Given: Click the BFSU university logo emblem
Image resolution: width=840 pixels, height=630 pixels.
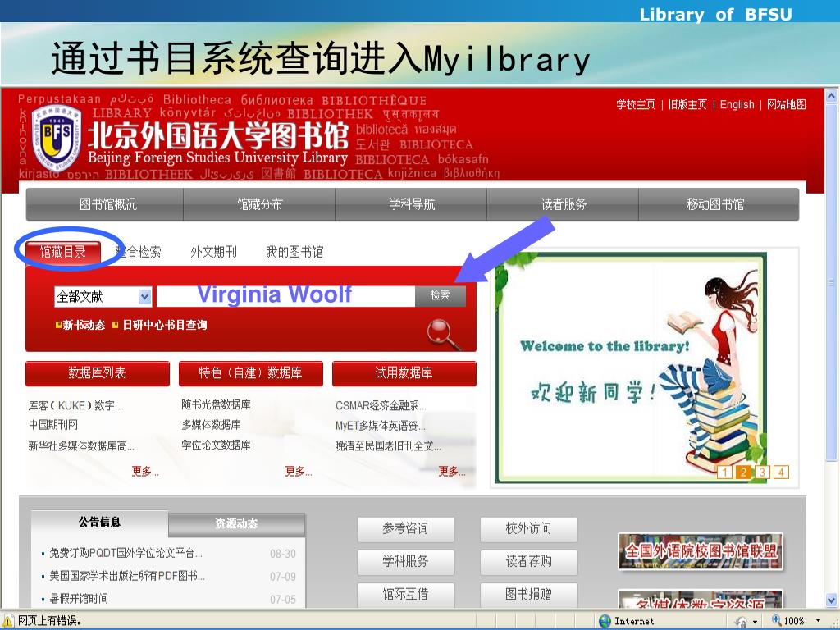Looking at the screenshot, I should point(56,137).
